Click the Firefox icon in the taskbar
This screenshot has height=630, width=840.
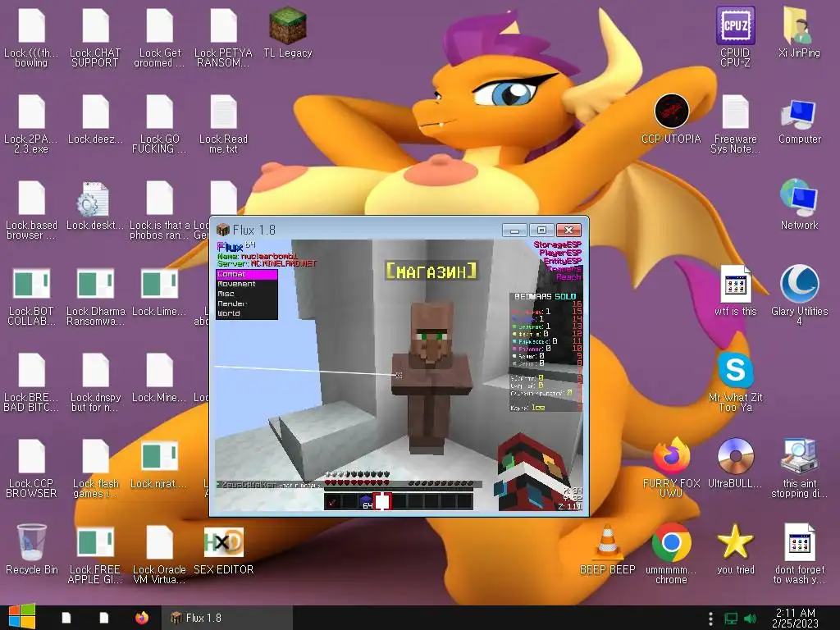pos(141,618)
